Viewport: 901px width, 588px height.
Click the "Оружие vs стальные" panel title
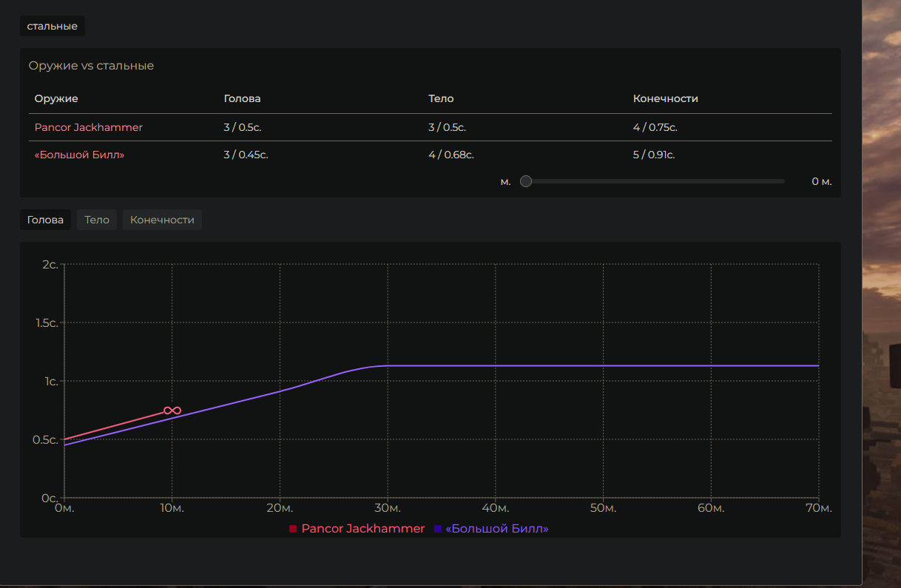click(x=91, y=66)
